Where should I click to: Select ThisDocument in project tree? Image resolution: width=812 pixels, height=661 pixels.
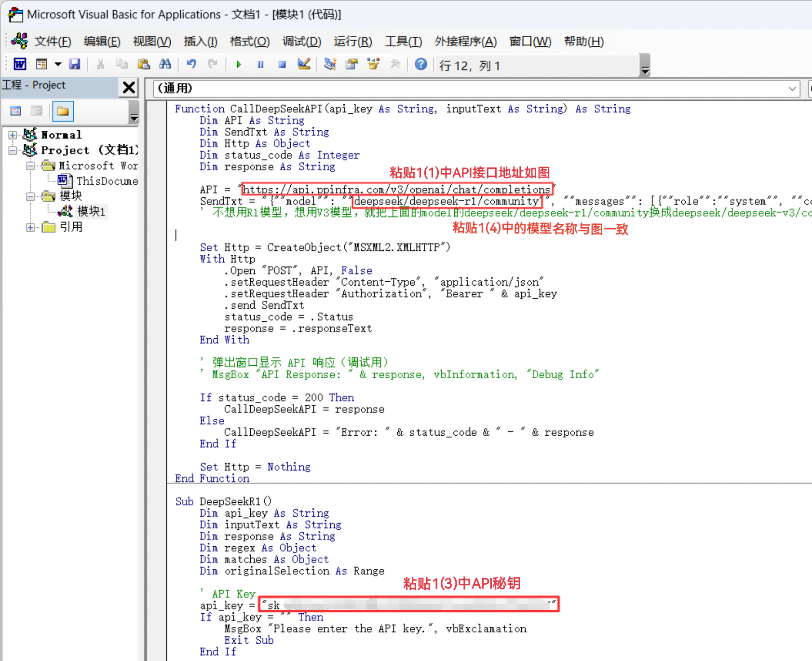107,181
